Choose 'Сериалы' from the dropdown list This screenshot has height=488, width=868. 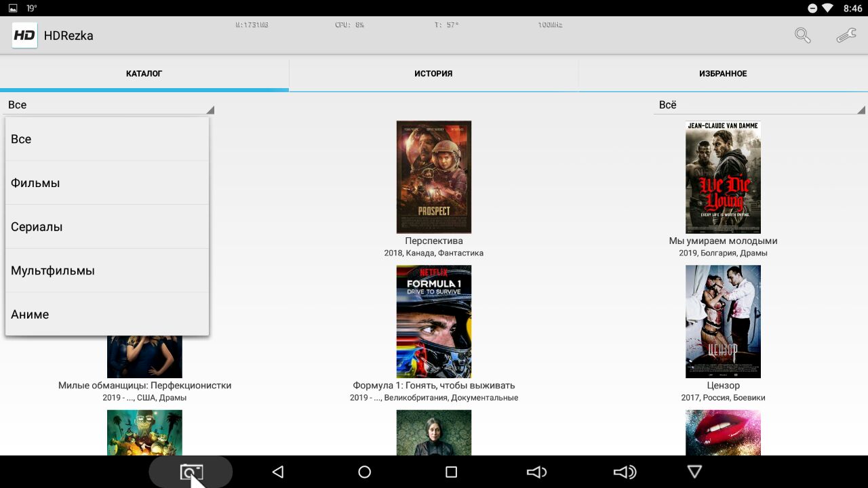(107, 226)
